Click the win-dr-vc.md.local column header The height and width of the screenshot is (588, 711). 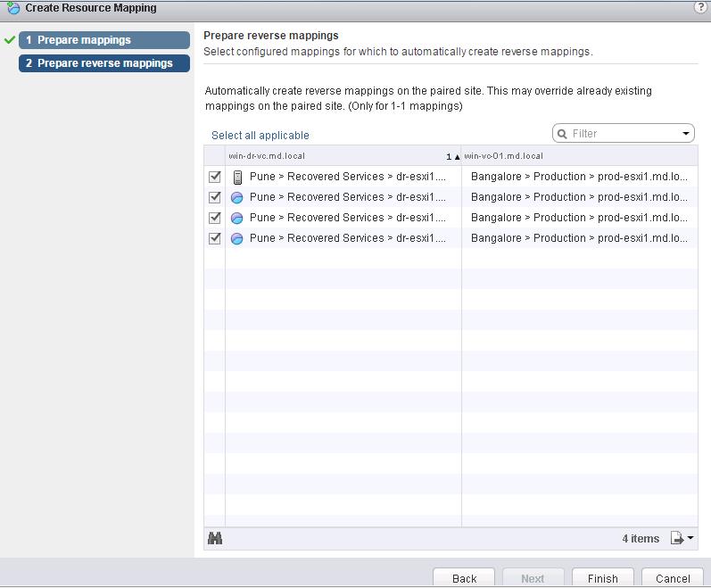(x=343, y=156)
